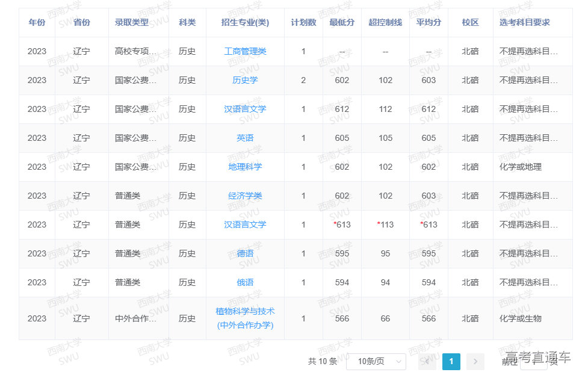Expand the 10条/页 page size dropdown
This screenshot has height=381, width=588.
coord(376,362)
